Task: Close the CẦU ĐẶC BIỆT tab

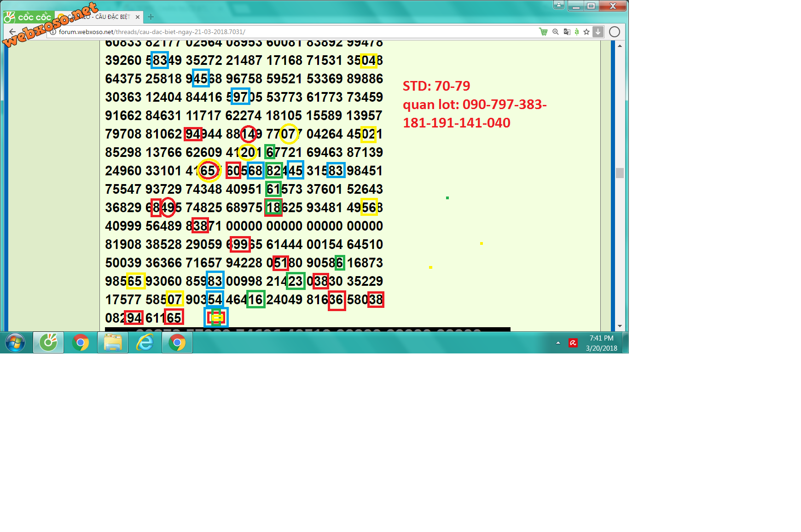Action: pyautogui.click(x=138, y=17)
